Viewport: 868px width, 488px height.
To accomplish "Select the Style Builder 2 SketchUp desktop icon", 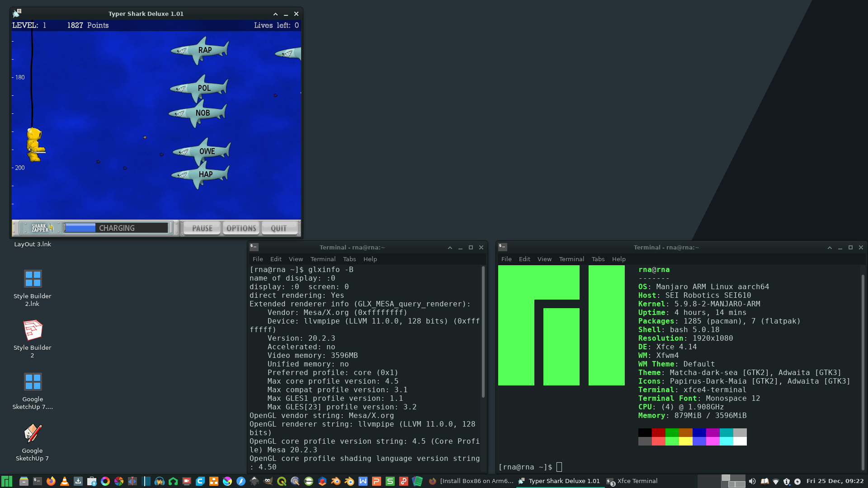I will [x=33, y=339].
